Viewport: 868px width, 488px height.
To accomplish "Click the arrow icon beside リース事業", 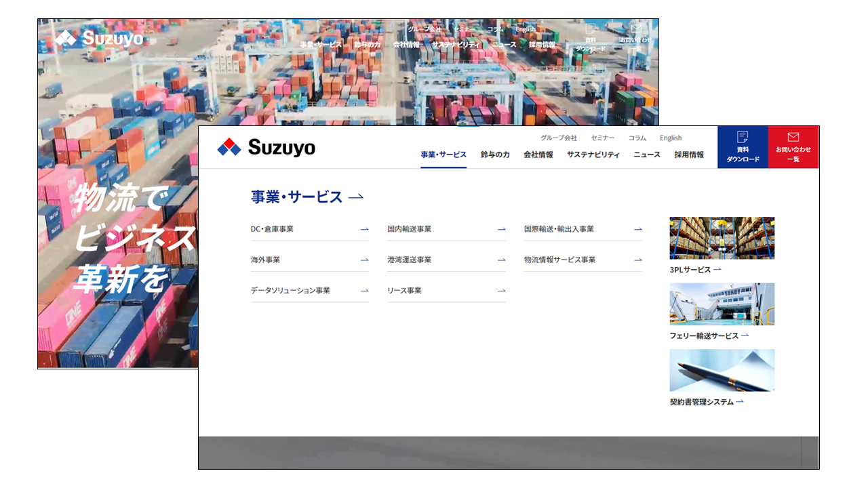I will (501, 291).
